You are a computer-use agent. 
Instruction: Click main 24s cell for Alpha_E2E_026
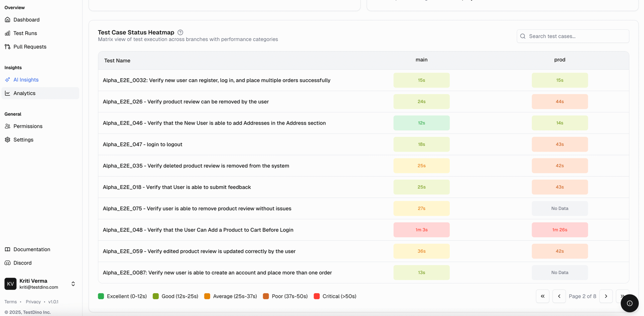(x=421, y=102)
